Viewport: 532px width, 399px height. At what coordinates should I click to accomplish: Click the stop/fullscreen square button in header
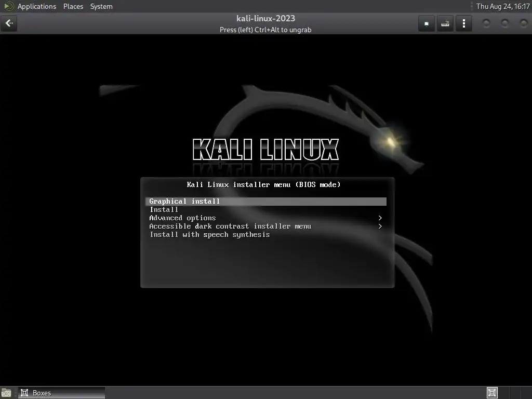427,23
